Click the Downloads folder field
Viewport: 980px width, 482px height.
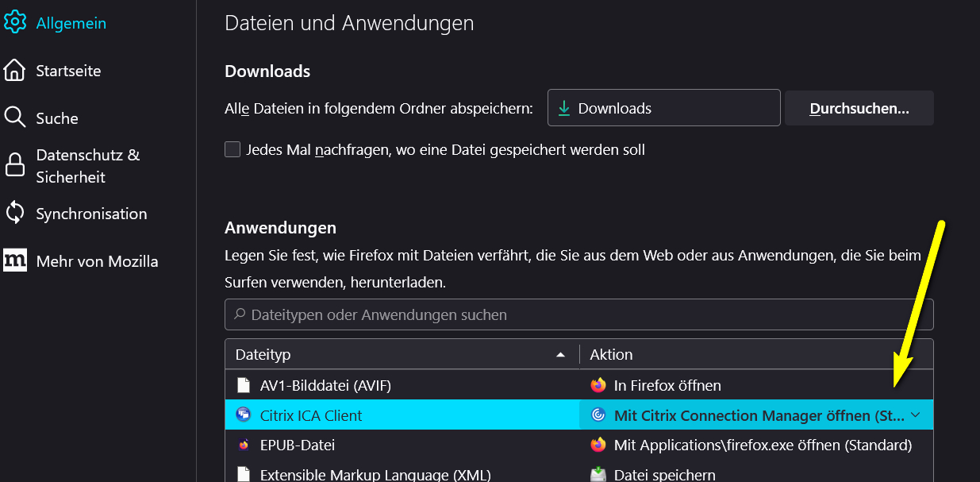pyautogui.click(x=664, y=107)
